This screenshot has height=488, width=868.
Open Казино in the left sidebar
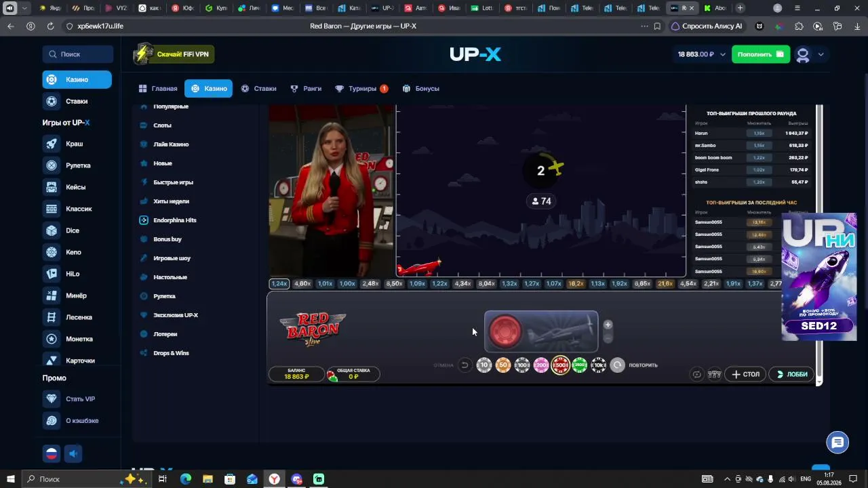[x=77, y=79]
